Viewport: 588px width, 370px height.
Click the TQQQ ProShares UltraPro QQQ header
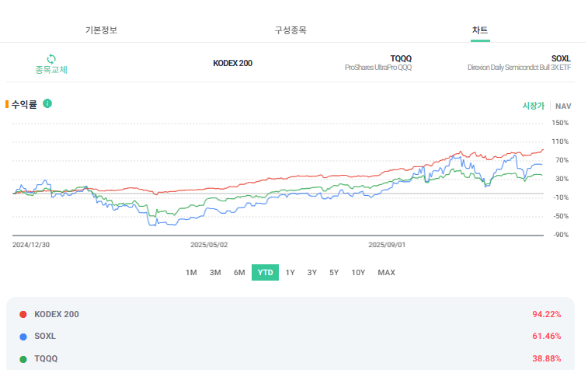point(378,63)
